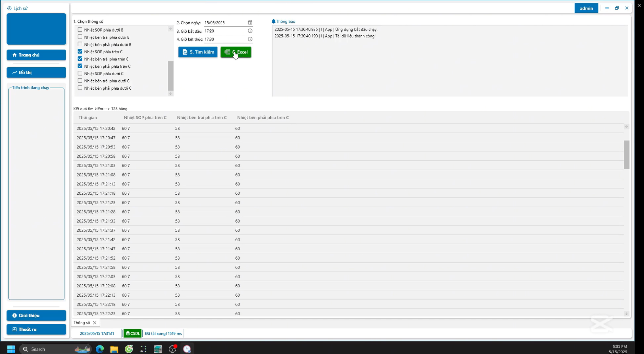Open the Đồ thị chart view
The image size is (644, 354).
point(36,72)
